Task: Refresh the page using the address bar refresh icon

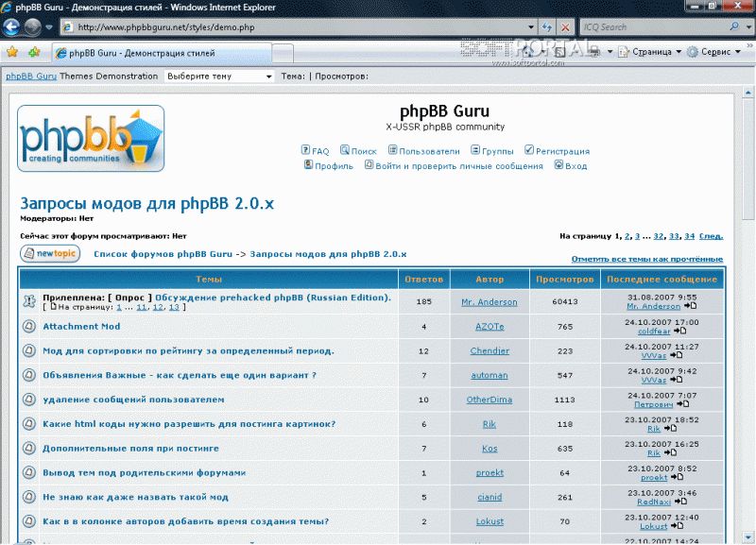Action: 547,27
